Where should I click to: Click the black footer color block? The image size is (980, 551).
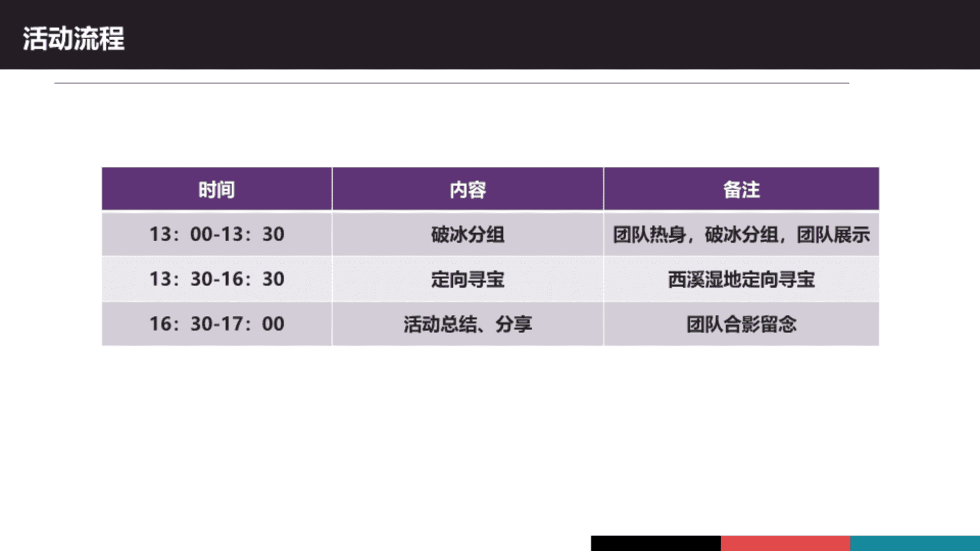(655, 543)
